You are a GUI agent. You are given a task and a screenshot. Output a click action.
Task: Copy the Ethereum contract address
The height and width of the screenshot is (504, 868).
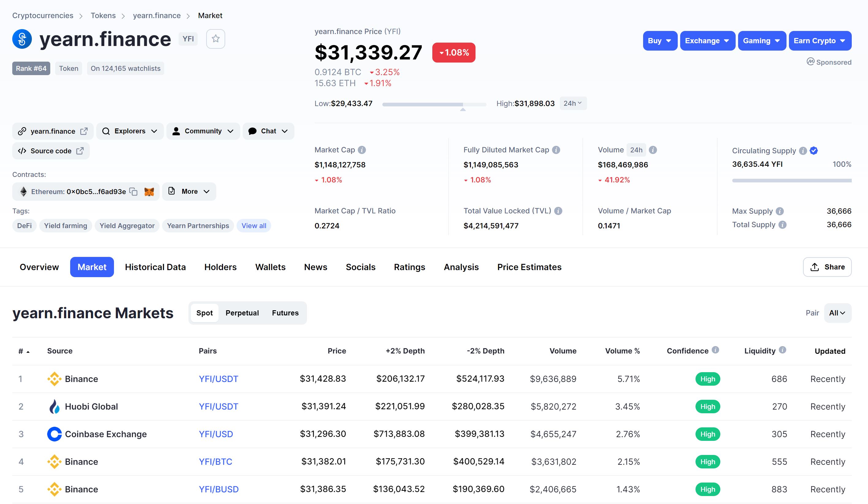[x=133, y=192]
